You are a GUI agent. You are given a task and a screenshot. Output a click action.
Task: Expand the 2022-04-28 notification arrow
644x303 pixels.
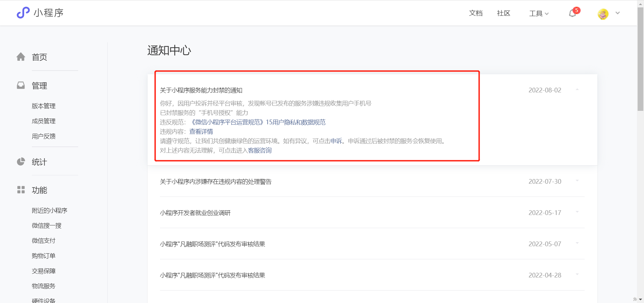(x=577, y=275)
